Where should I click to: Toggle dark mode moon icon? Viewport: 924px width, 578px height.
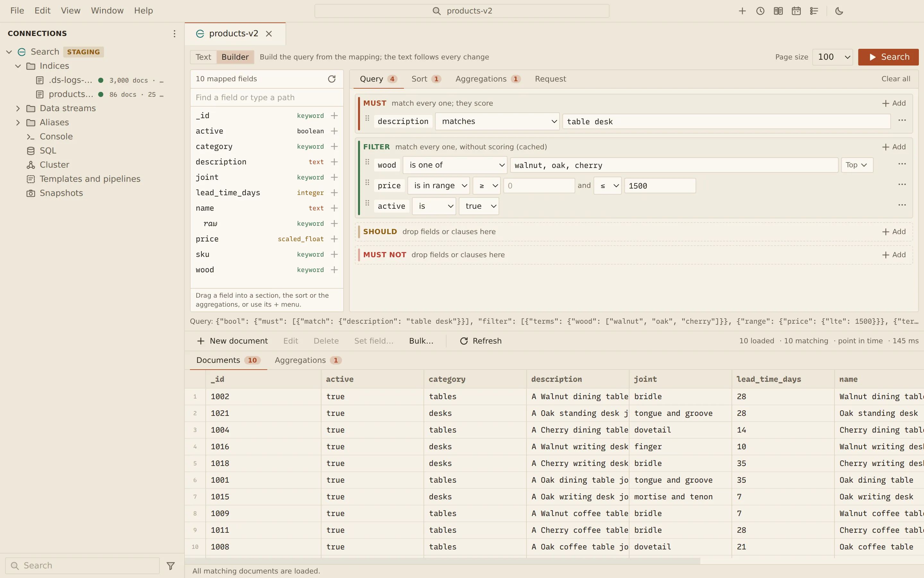[x=839, y=11]
